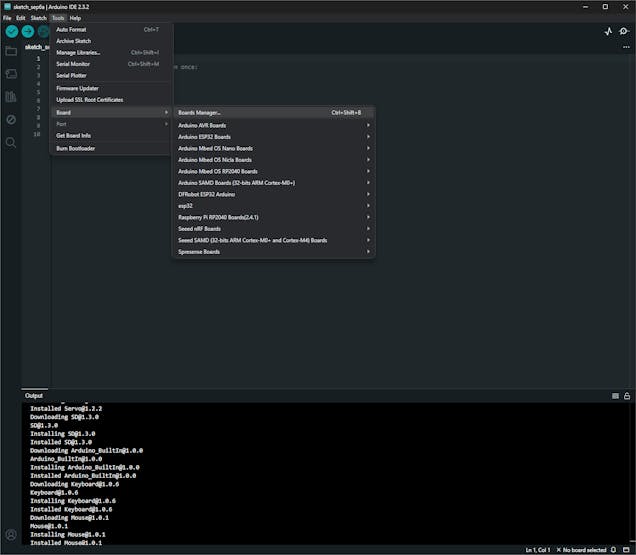Expand the Port submenu

click(x=110, y=123)
